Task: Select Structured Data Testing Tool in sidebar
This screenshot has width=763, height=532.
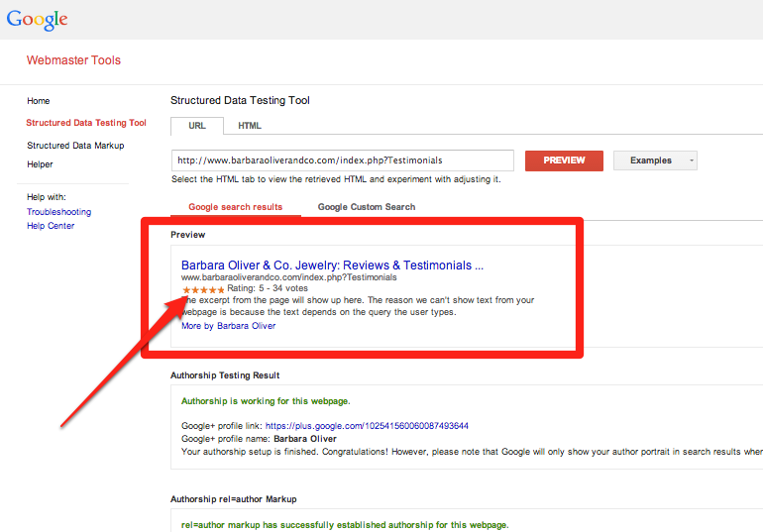Action: [x=86, y=123]
